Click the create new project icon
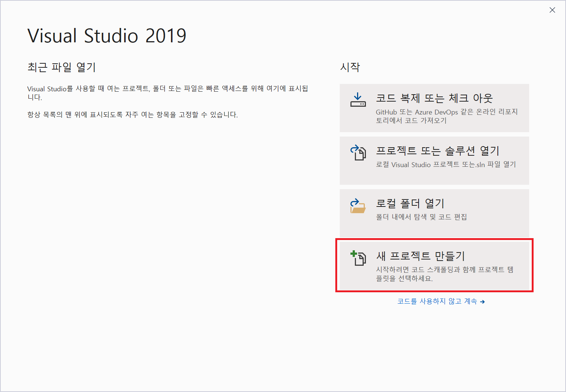 tap(358, 258)
